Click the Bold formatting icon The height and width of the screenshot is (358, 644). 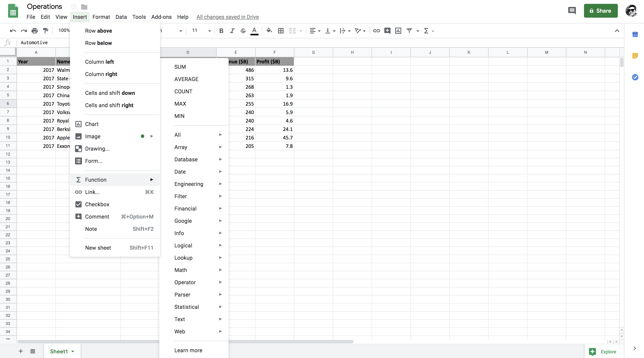(221, 30)
